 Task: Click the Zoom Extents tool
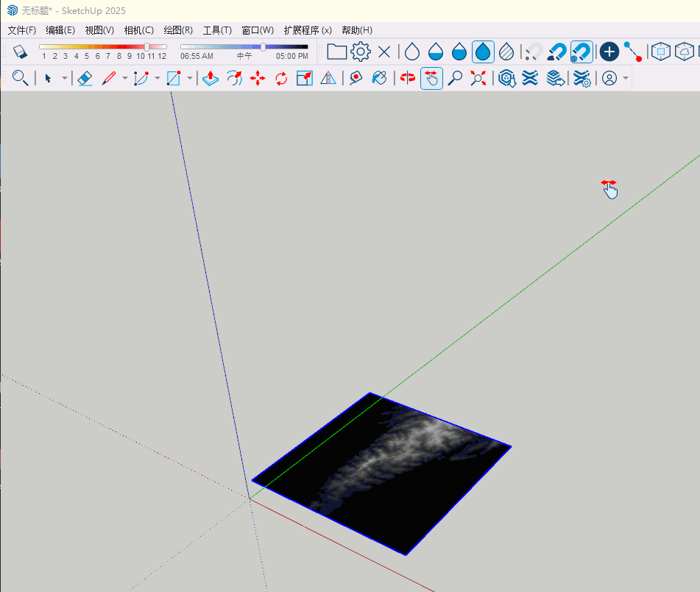[x=478, y=78]
